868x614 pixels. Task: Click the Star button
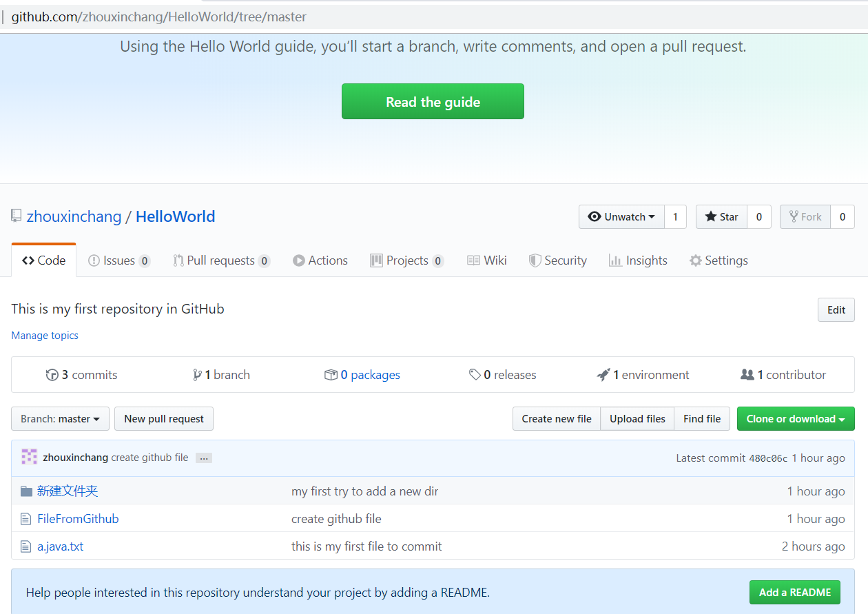coord(721,216)
